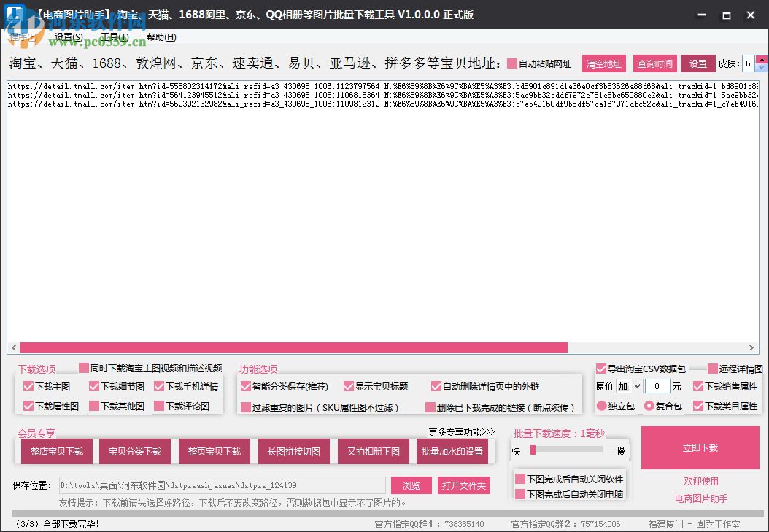The height and width of the screenshot is (532, 769).
Task: Click the 打开文件夹 button
Action: [x=463, y=485]
